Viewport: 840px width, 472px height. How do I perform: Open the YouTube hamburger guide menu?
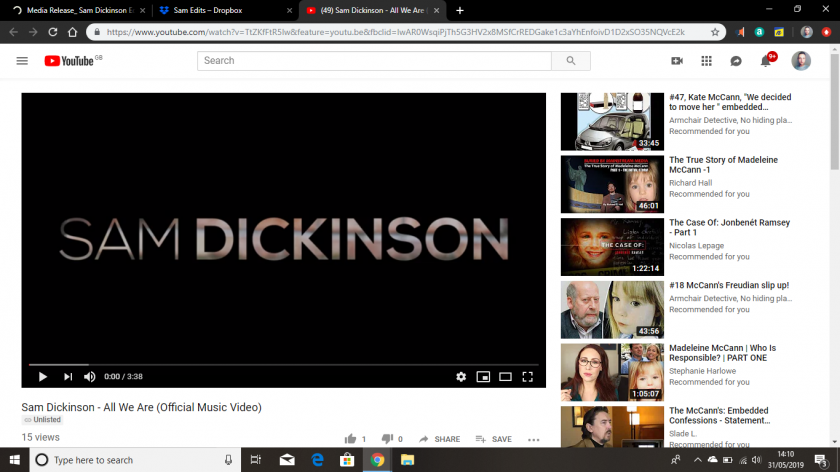[22, 61]
